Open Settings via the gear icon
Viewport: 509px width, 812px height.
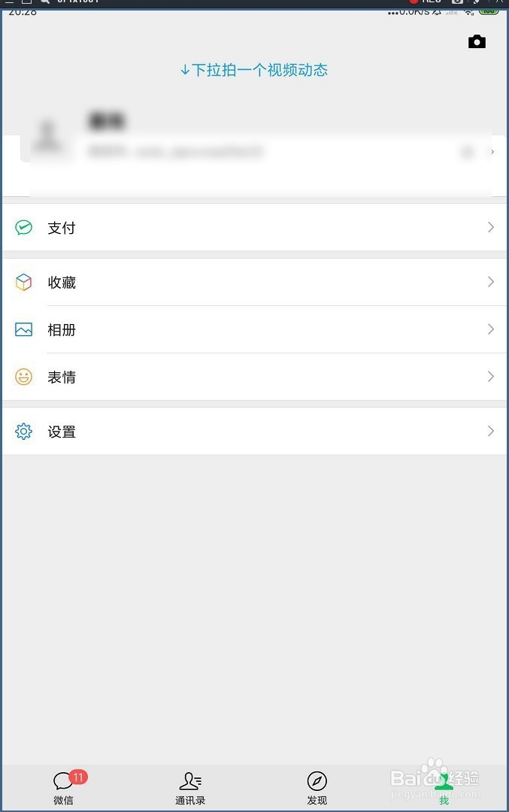pos(23,432)
